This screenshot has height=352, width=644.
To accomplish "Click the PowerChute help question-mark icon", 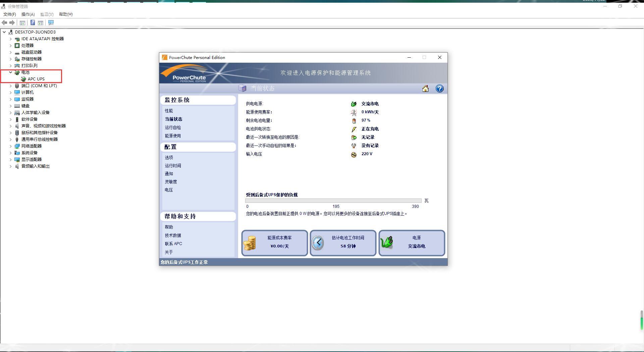I will pos(439,89).
